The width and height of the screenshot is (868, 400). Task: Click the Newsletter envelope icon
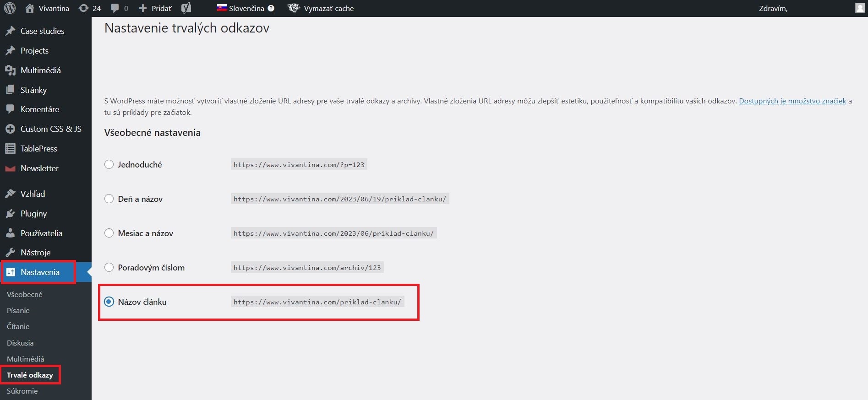click(10, 168)
